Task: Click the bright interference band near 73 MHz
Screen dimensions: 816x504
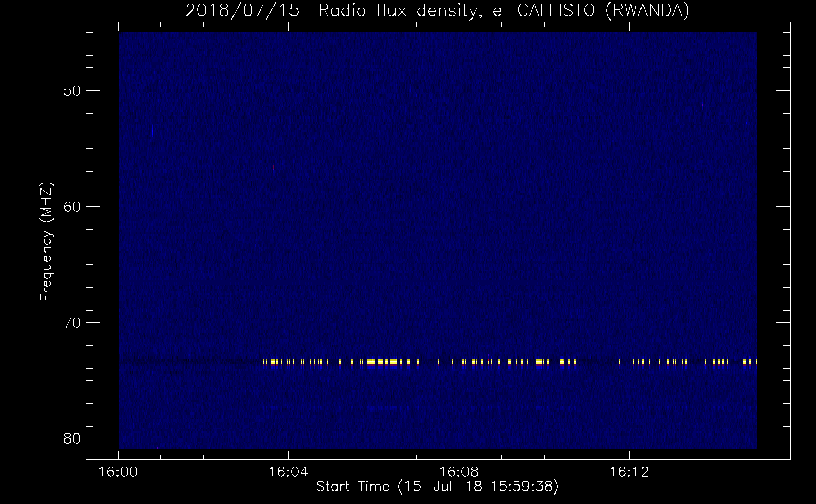Action: pyautogui.click(x=510, y=362)
